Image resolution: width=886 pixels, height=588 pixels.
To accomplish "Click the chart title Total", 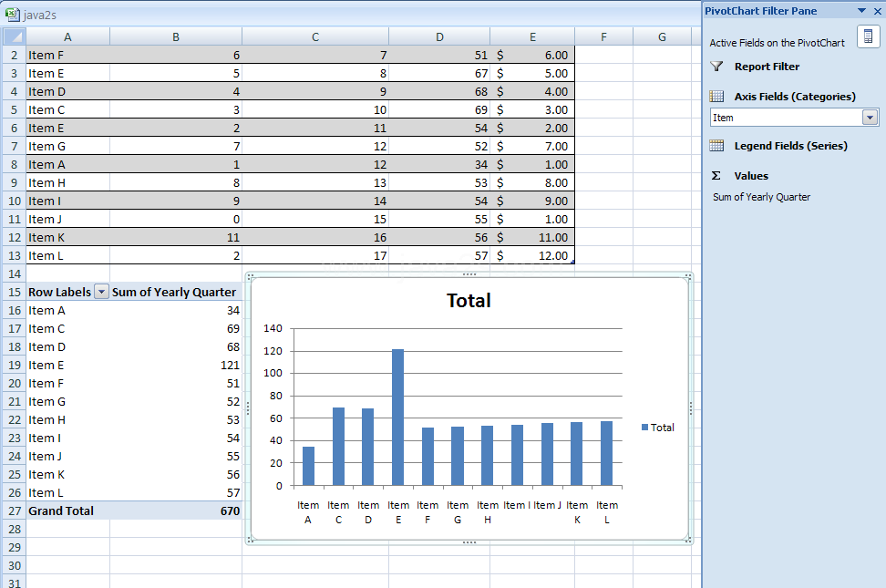I will tap(469, 300).
